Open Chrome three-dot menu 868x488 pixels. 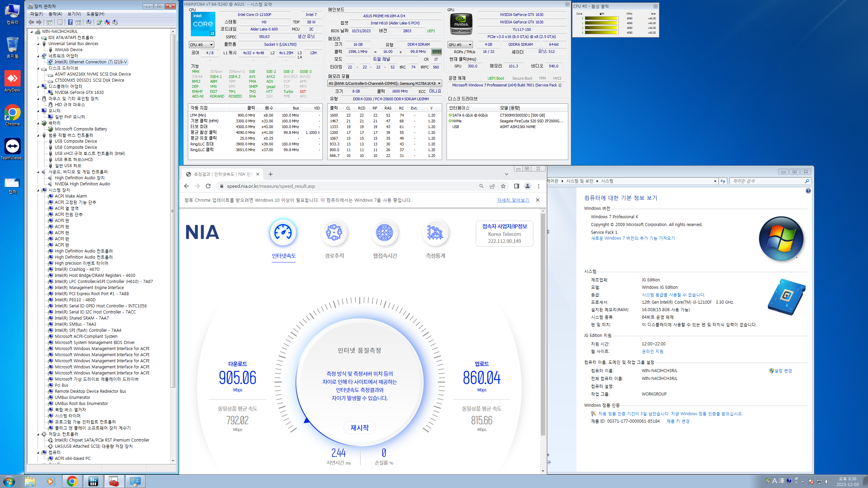(x=538, y=186)
